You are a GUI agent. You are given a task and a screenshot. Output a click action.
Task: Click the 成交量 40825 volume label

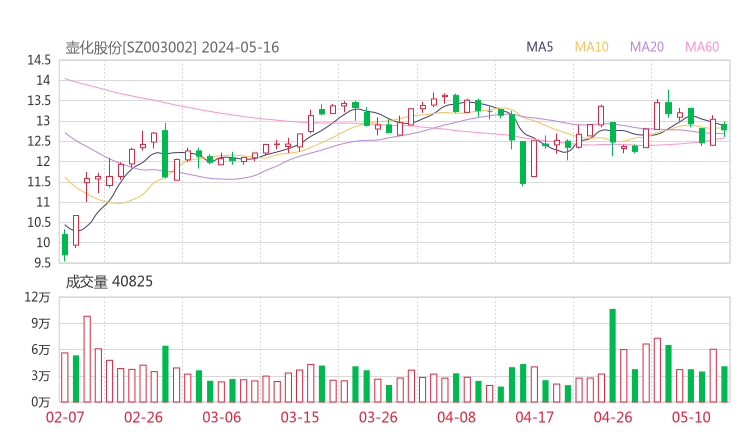coord(109,282)
